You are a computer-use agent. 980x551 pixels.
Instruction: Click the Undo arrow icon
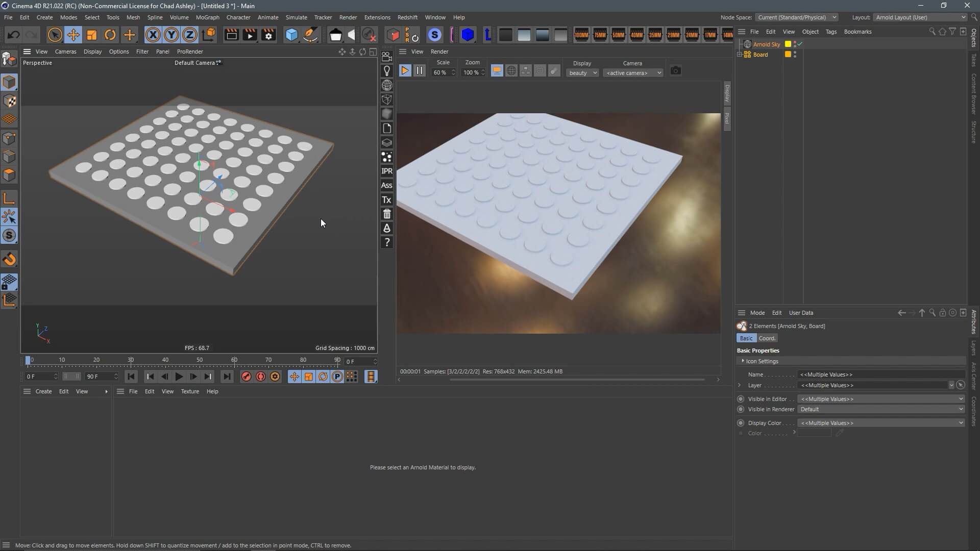[14, 35]
